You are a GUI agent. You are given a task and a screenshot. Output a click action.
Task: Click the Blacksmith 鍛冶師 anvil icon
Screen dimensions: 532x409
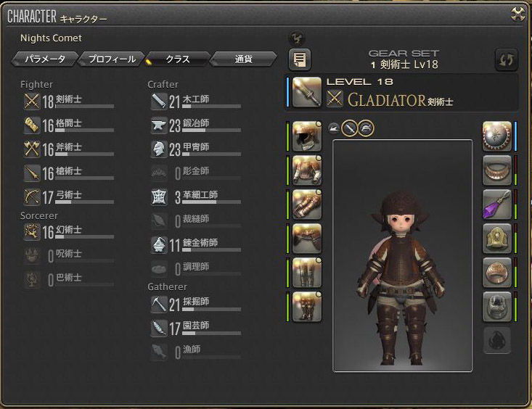[x=159, y=125]
